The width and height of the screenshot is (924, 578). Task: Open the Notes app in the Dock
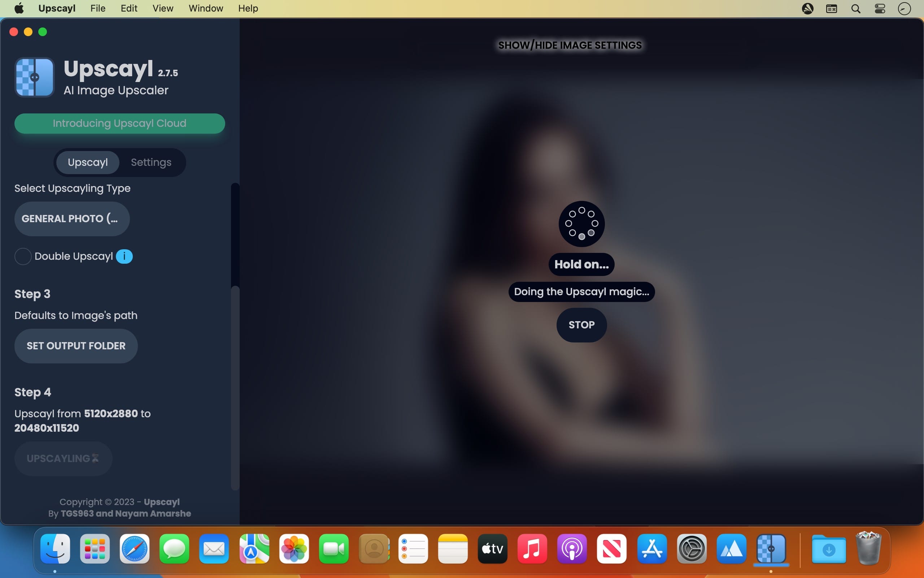(x=453, y=549)
